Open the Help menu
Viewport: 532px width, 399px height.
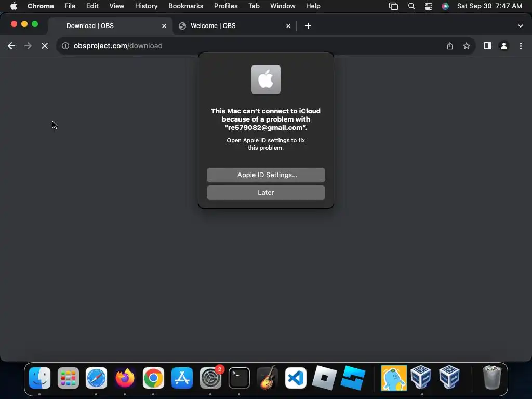pyautogui.click(x=313, y=6)
